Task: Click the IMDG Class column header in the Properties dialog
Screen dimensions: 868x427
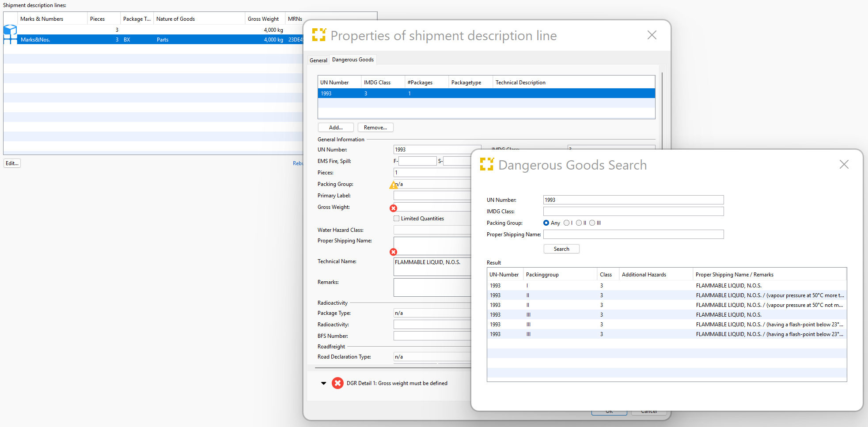Action: click(x=383, y=83)
